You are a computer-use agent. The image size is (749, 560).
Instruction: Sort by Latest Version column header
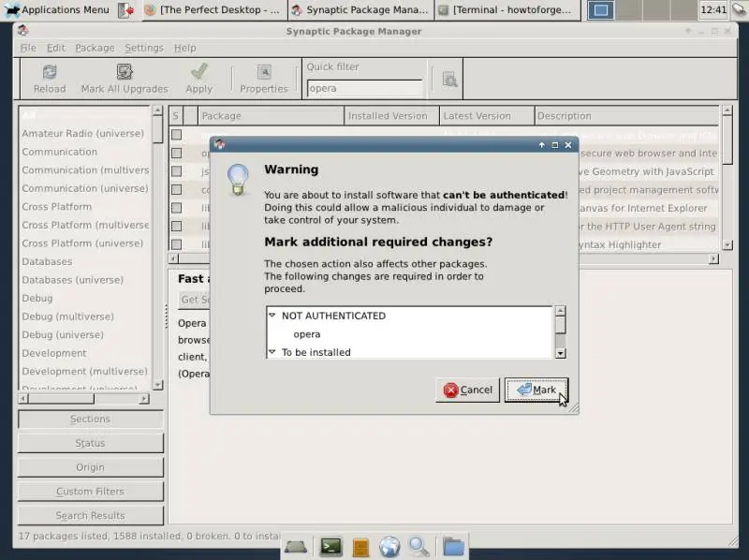tap(487, 116)
